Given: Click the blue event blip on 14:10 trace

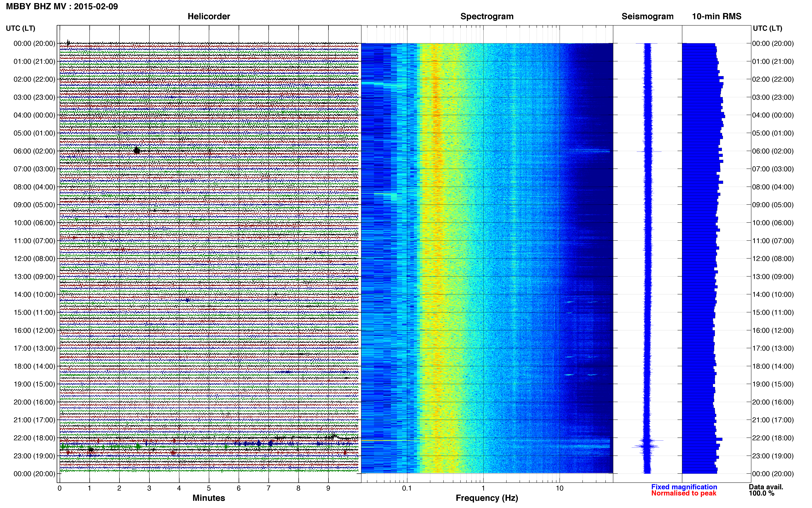Looking at the screenshot, I should (187, 300).
